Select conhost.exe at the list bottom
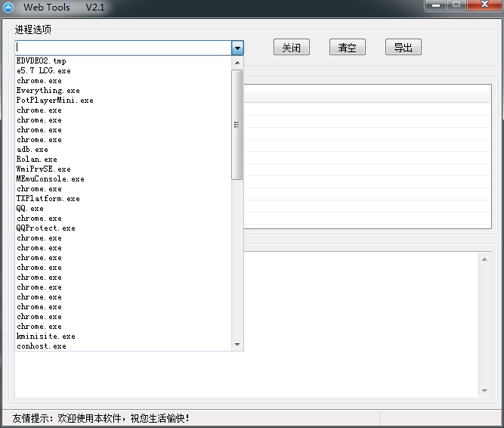Image resolution: width=504 pixels, height=428 pixels. point(123,346)
